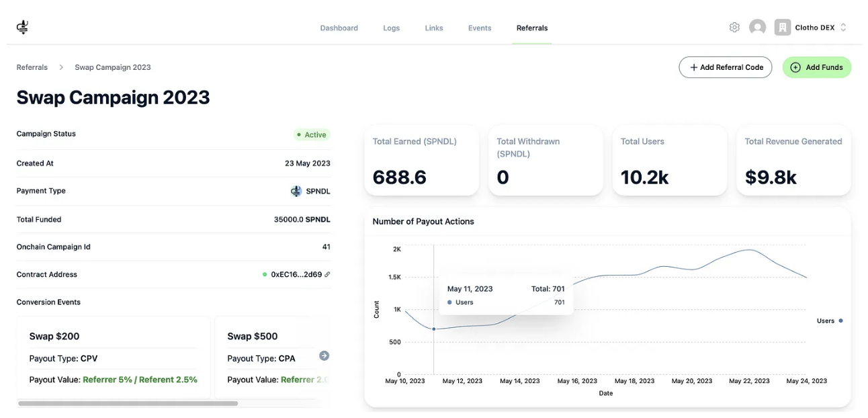Navigate to Referrals breadcrumb link
868x418 pixels.
click(x=32, y=67)
